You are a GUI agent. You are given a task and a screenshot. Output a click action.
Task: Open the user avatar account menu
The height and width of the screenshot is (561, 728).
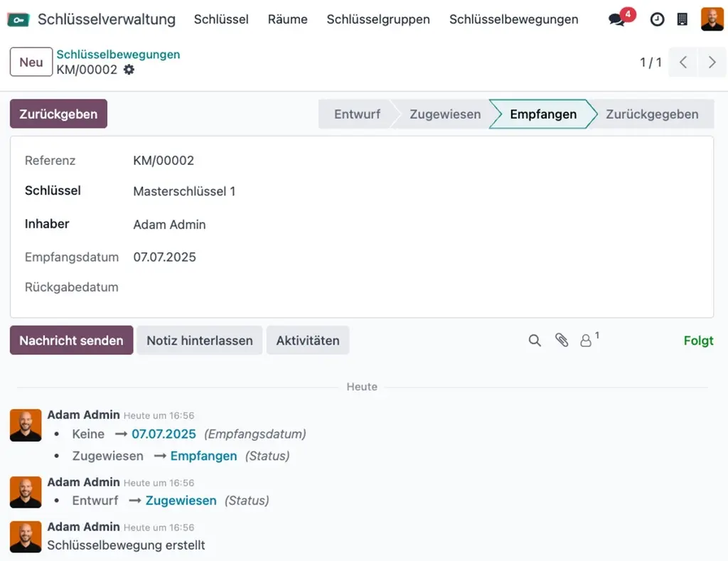711,19
